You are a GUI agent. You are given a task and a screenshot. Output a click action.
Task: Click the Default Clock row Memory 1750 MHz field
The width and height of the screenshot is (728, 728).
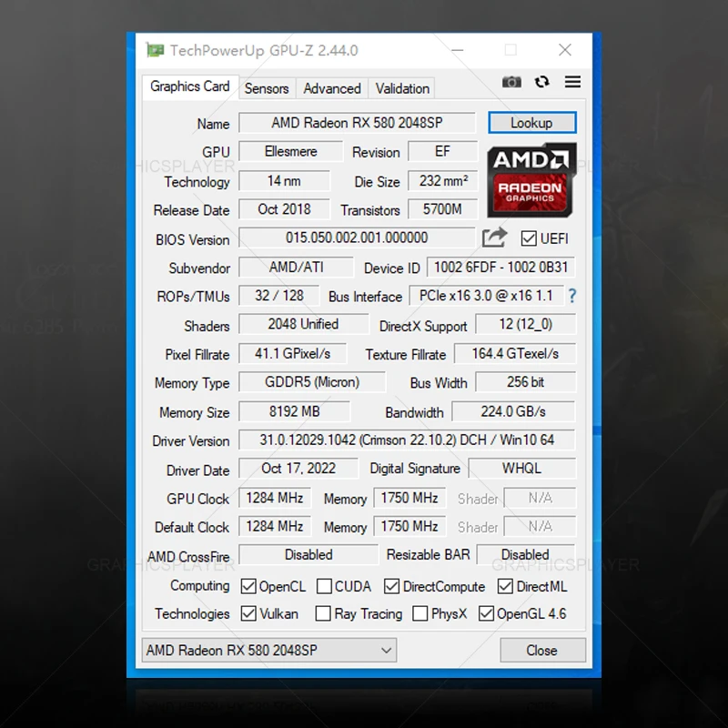pyautogui.click(x=409, y=527)
